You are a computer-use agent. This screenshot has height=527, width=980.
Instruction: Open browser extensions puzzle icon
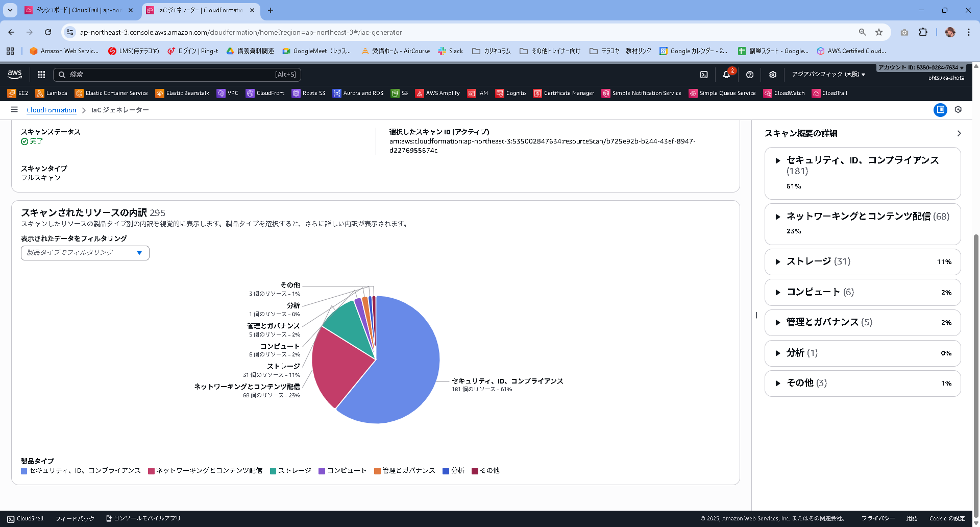pos(923,32)
